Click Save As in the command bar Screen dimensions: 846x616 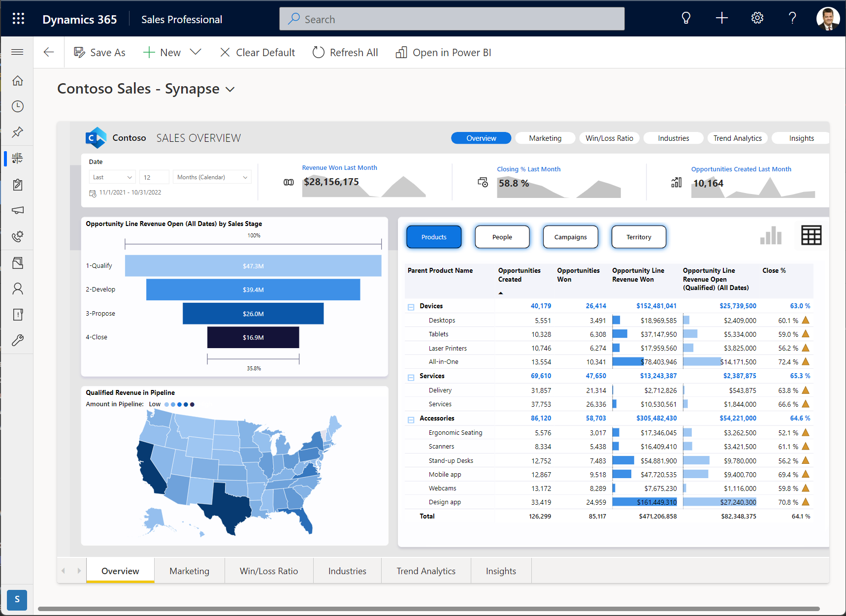tap(100, 52)
